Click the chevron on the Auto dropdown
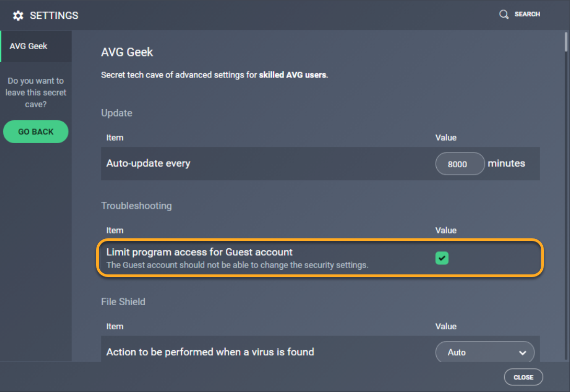The image size is (570, 392). [x=522, y=353]
